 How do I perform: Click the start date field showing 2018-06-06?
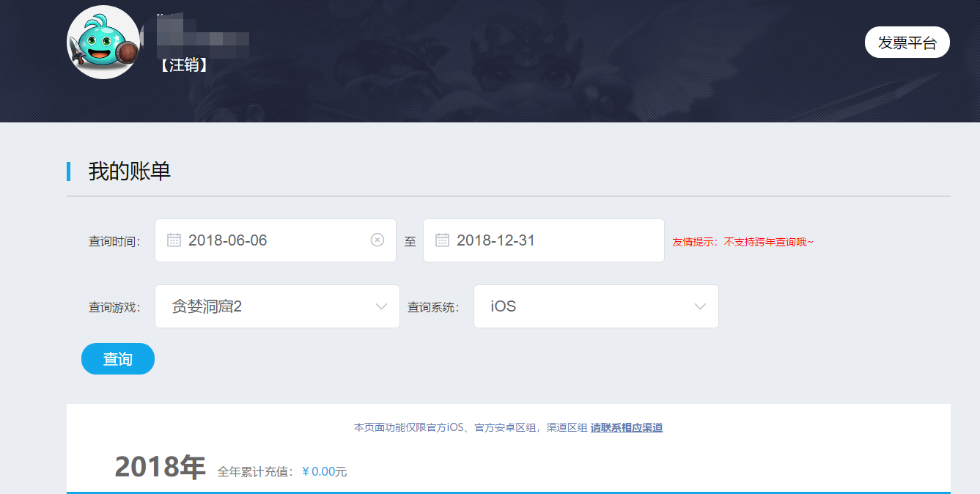point(275,240)
